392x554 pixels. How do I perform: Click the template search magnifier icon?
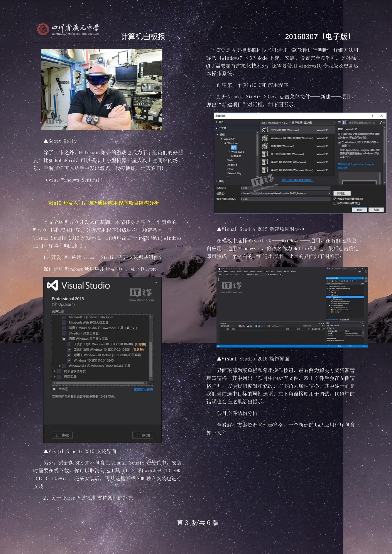pyautogui.click(x=381, y=123)
